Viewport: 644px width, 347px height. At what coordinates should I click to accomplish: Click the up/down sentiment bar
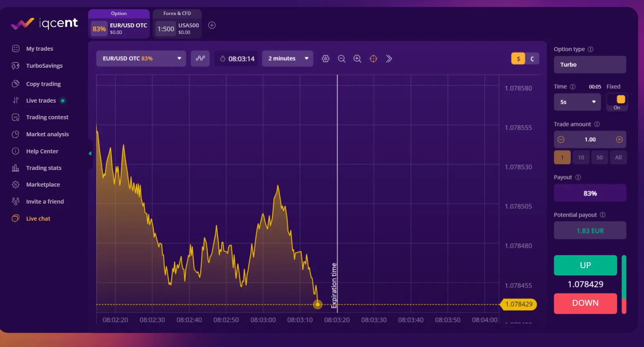tap(624, 284)
